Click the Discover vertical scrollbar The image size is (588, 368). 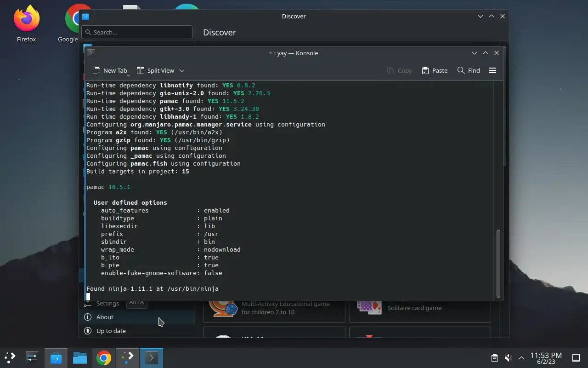504,106
